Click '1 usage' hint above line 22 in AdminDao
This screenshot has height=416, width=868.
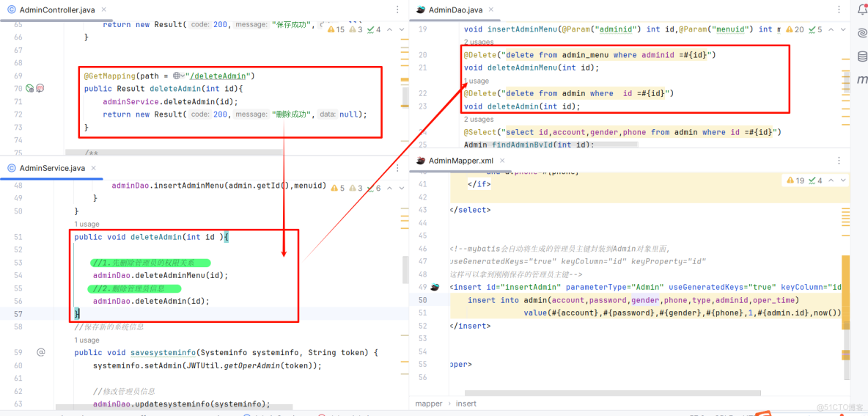476,81
